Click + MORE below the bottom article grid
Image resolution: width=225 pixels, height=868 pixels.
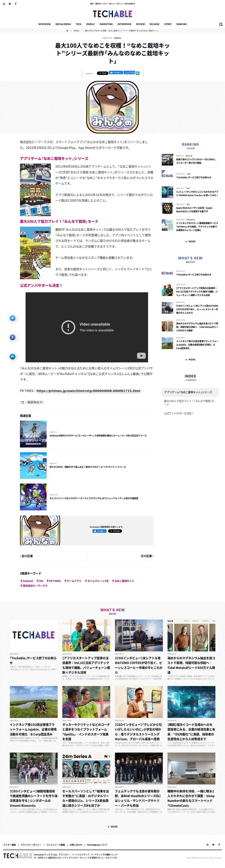(112, 826)
